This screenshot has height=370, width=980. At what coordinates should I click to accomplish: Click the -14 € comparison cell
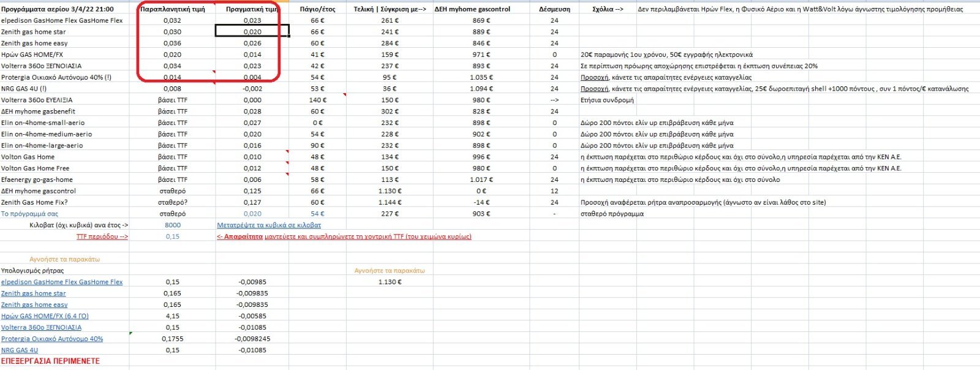point(481,202)
